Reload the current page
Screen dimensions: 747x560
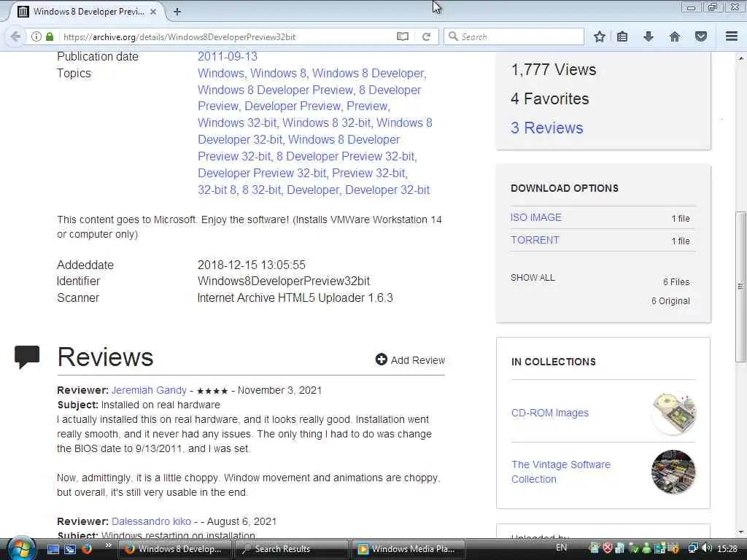tap(426, 36)
